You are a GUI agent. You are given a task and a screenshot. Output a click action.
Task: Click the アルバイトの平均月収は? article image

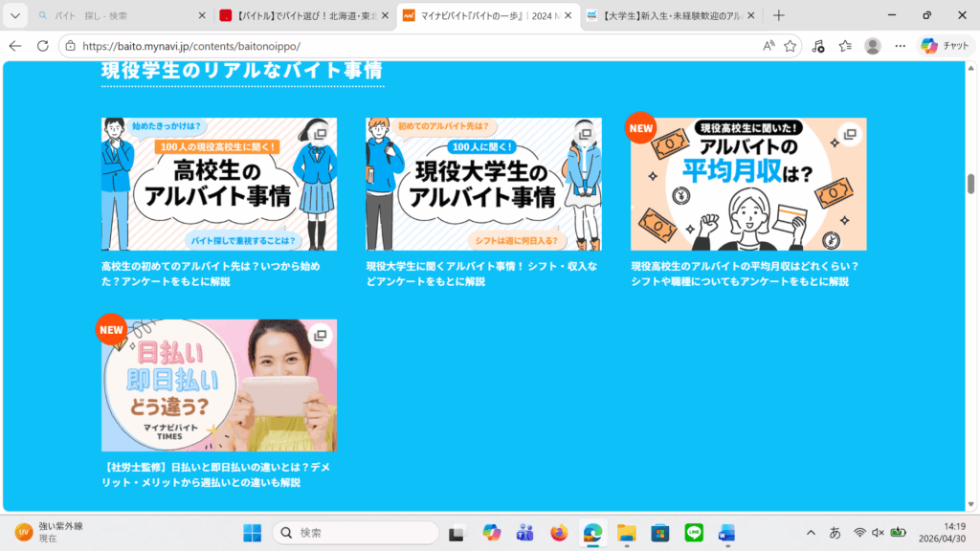[747, 184]
